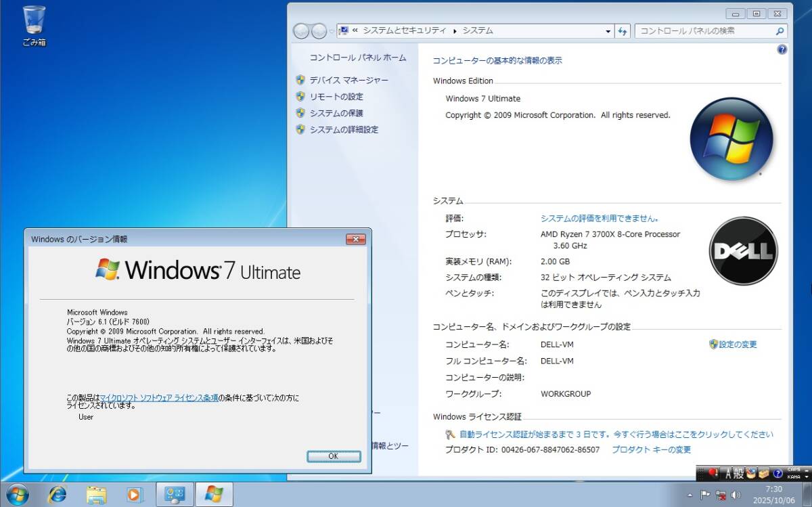Click the Forward button in the System window

coord(318,31)
